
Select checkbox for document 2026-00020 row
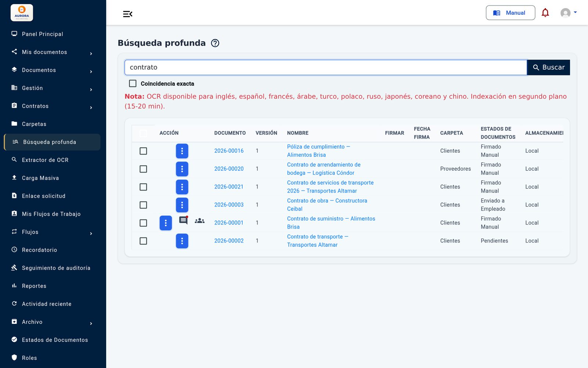(x=143, y=169)
